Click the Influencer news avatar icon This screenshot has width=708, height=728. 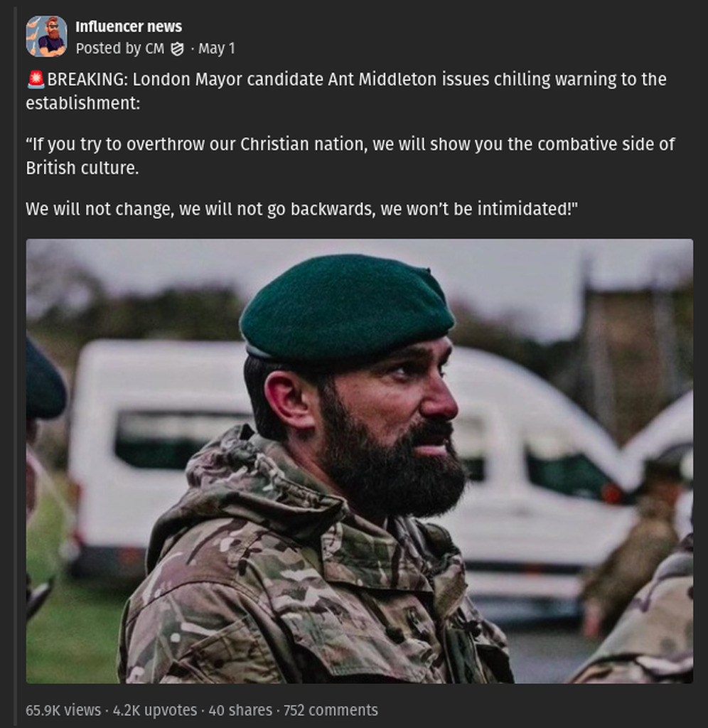click(x=46, y=36)
